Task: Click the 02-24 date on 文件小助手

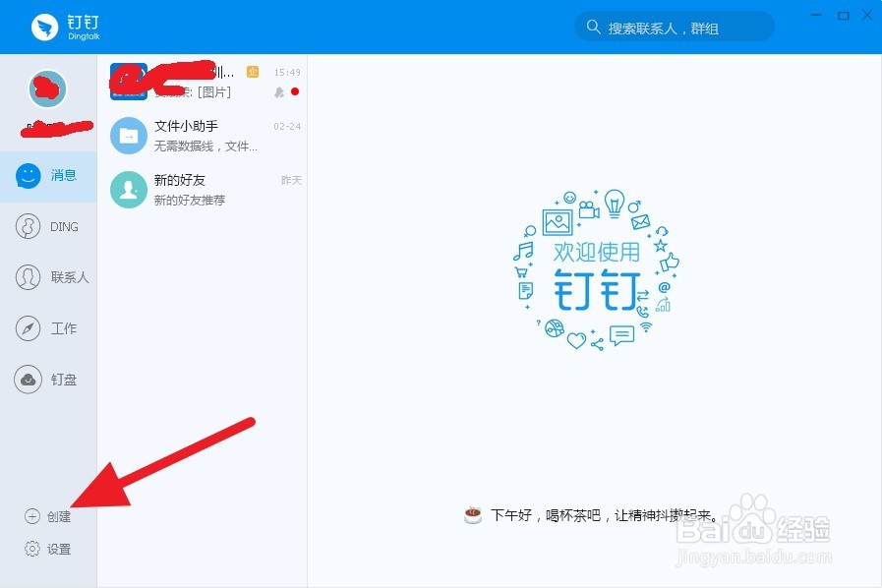Action: 287,127
